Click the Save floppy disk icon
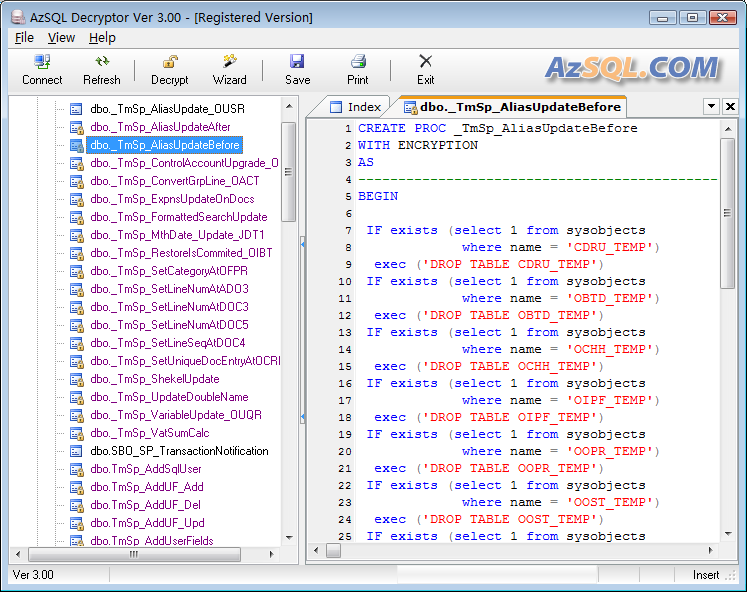This screenshot has width=747, height=592. pos(297,61)
